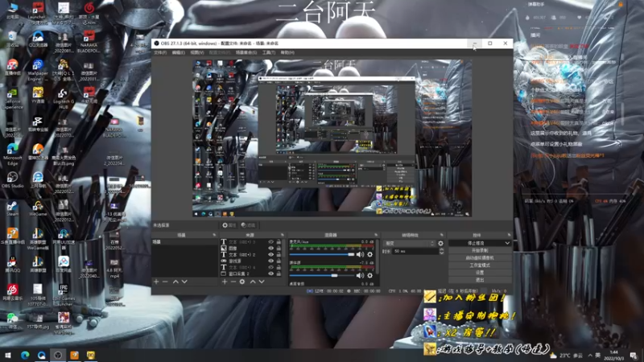
Task: Add a new scene with plus icon
Action: click(x=156, y=282)
